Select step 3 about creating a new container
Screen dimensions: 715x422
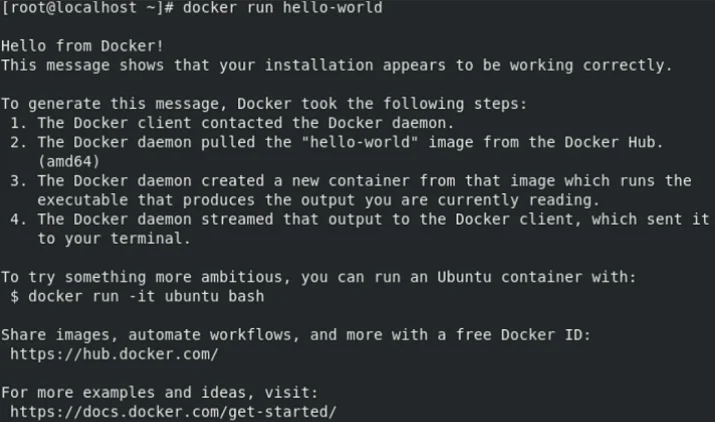(360, 180)
